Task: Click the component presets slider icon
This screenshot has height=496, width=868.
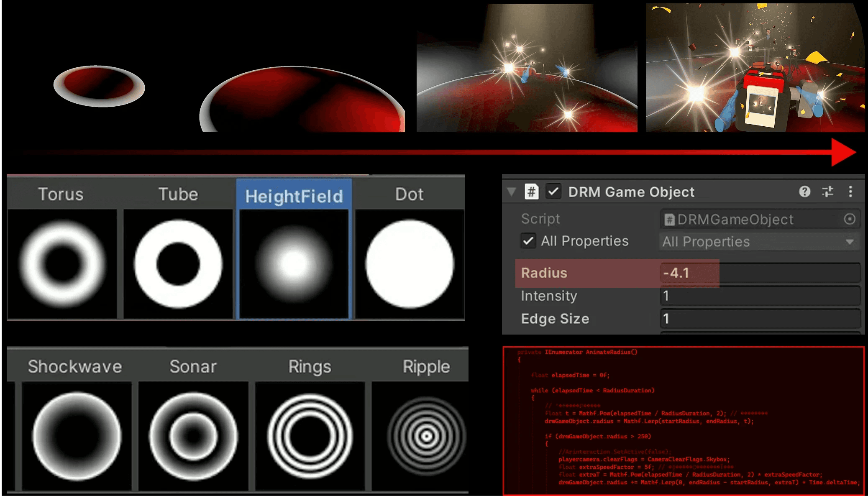Action: (x=827, y=192)
